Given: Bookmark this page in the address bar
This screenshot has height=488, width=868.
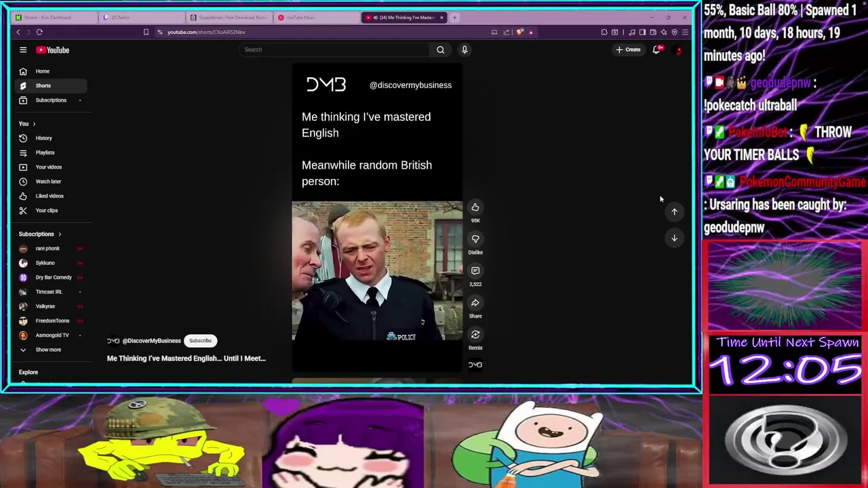Looking at the screenshot, I should (146, 32).
